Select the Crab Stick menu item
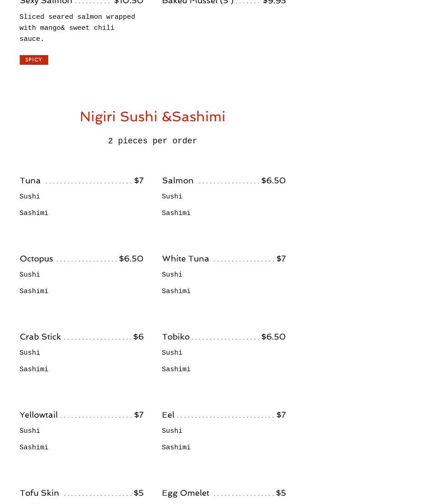 coord(40,337)
